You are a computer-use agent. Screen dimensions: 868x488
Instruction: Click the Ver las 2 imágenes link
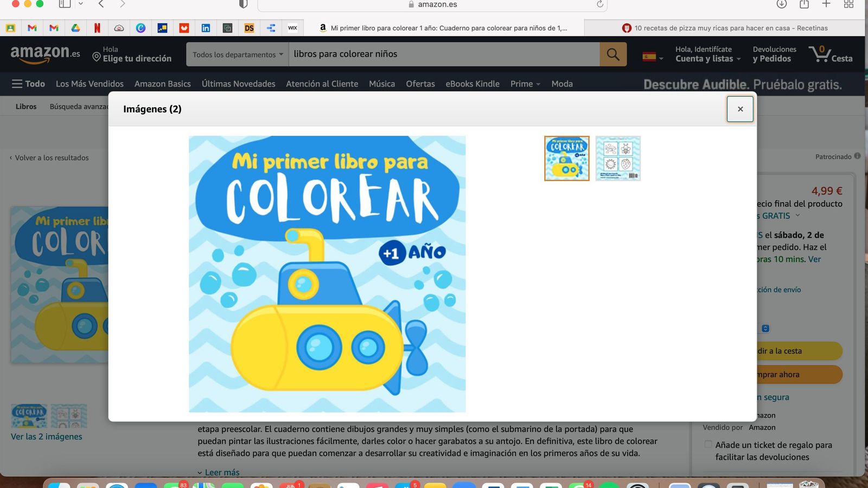click(47, 436)
